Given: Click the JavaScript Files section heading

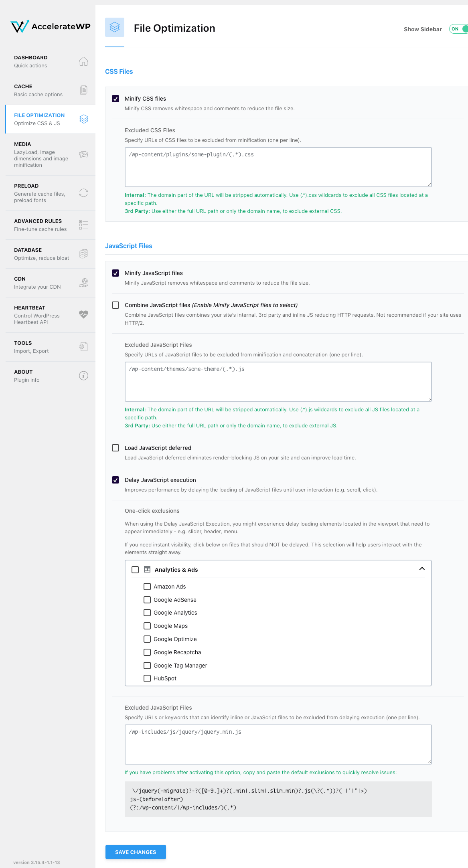Looking at the screenshot, I should point(129,246).
